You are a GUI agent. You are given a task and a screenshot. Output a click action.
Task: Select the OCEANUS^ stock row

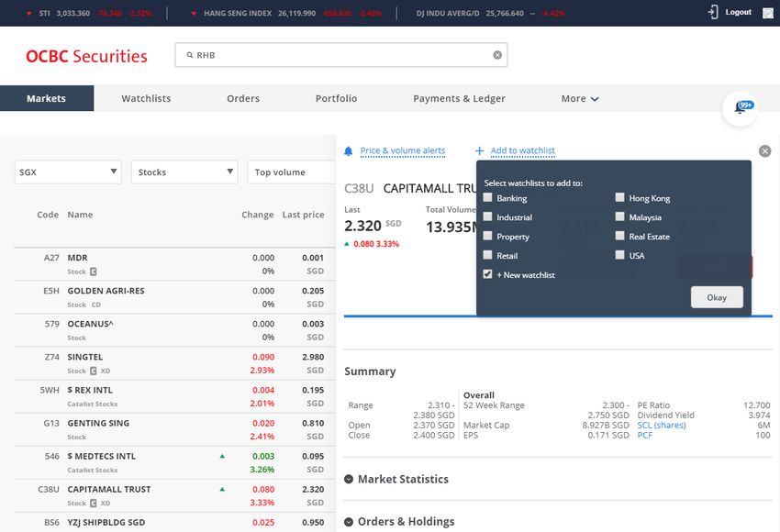click(x=174, y=330)
